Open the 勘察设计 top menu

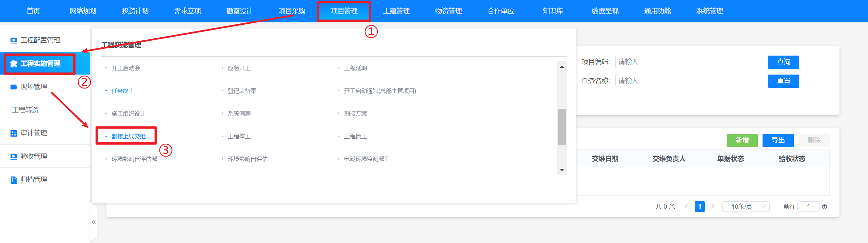click(x=240, y=11)
